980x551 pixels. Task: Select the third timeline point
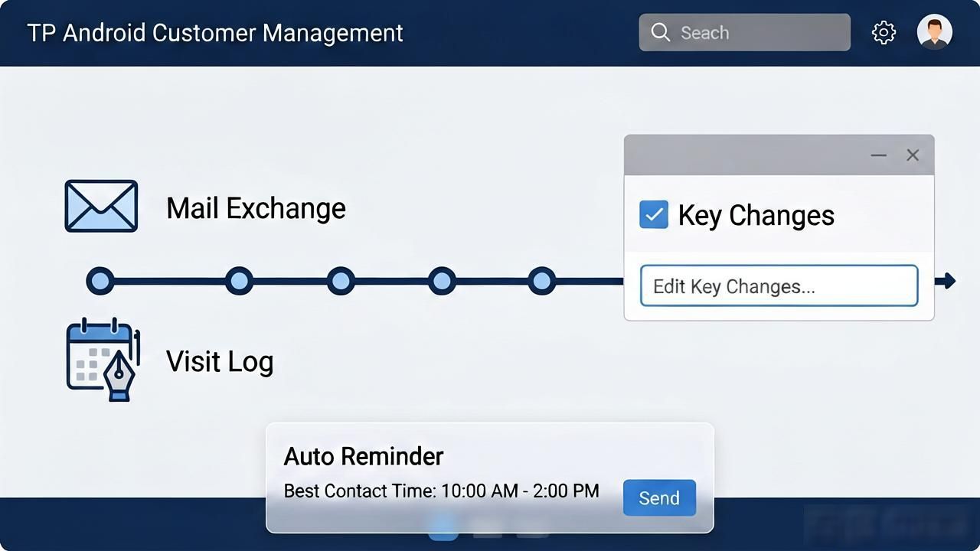point(341,281)
